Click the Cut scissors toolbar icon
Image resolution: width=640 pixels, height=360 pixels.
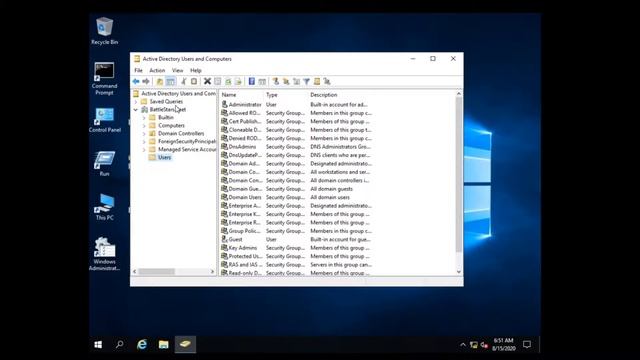point(184,81)
